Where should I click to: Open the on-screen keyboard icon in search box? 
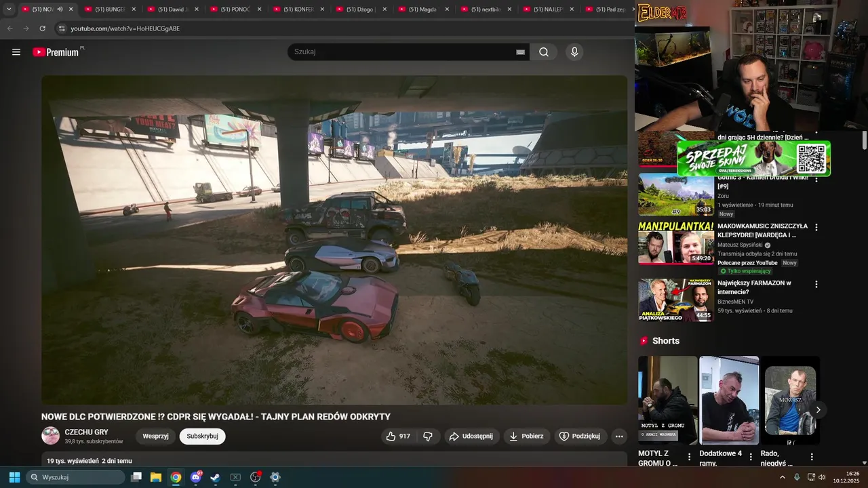pos(520,52)
